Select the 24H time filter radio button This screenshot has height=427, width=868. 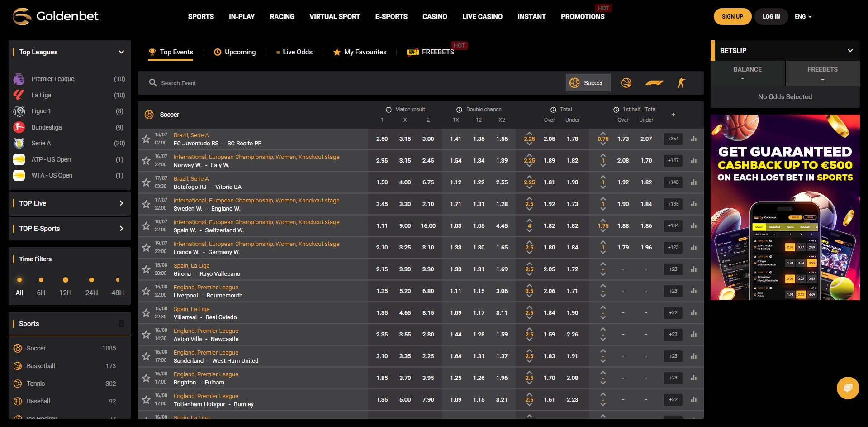[92, 280]
